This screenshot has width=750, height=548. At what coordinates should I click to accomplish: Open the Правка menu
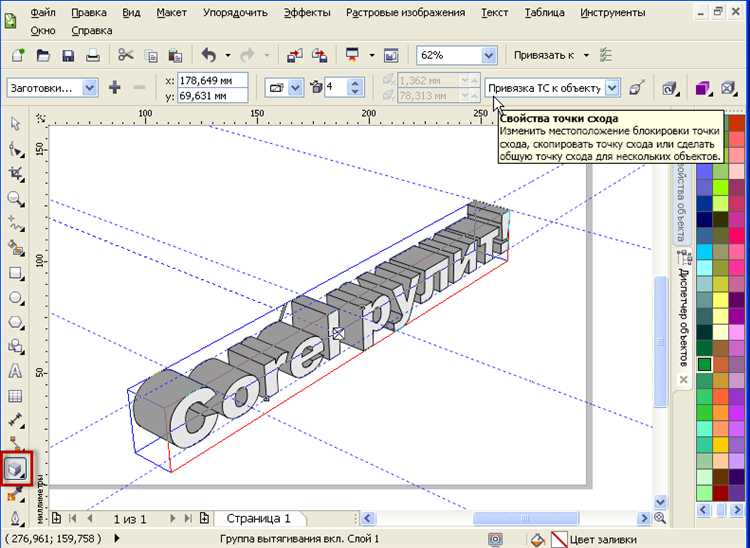coord(88,13)
